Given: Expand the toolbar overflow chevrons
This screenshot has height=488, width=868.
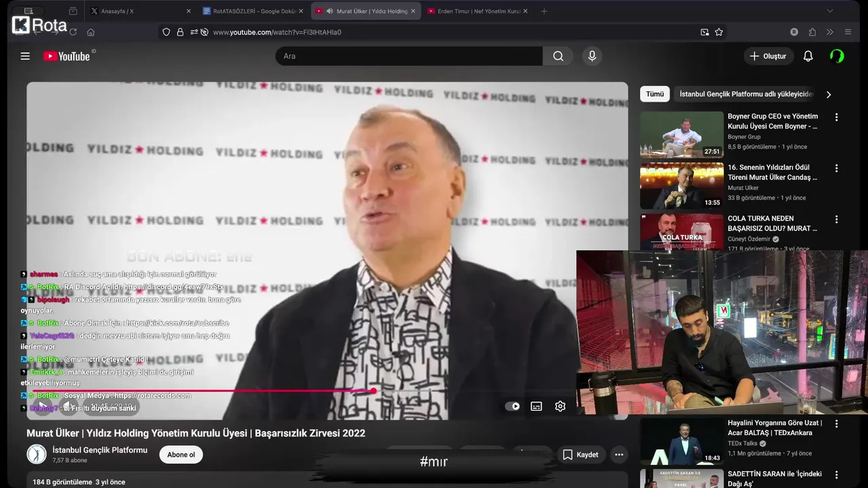Looking at the screenshot, I should click(x=830, y=32).
